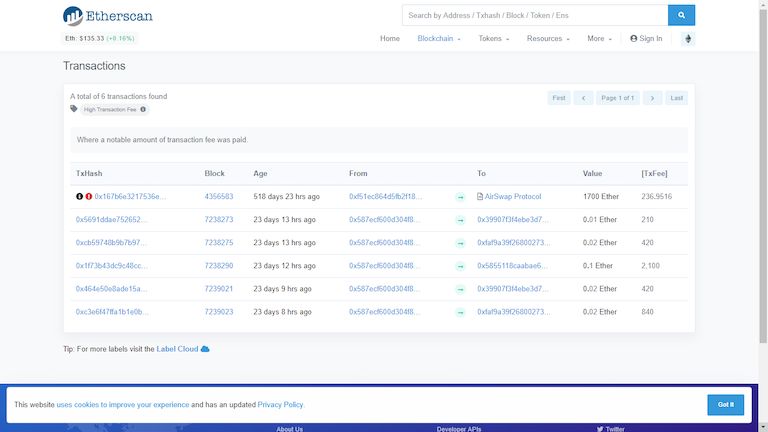Click the Age column header
Image resolution: width=768 pixels, height=432 pixels.
pos(260,173)
